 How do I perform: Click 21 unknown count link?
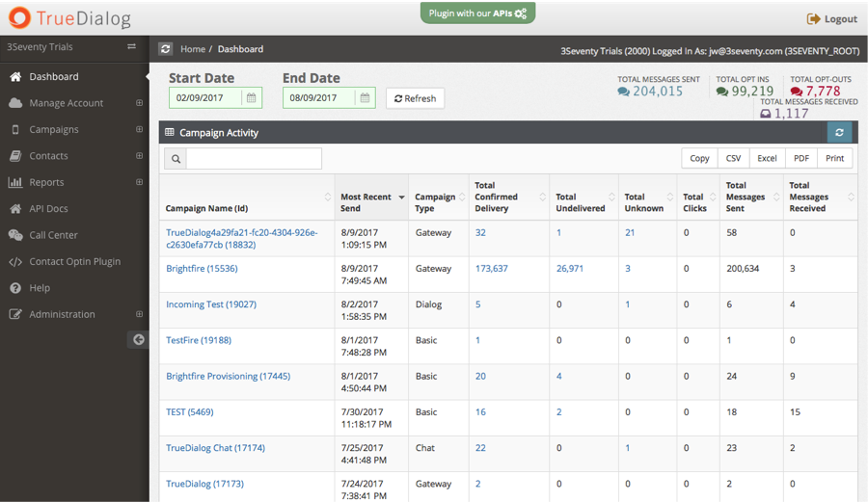[630, 232]
